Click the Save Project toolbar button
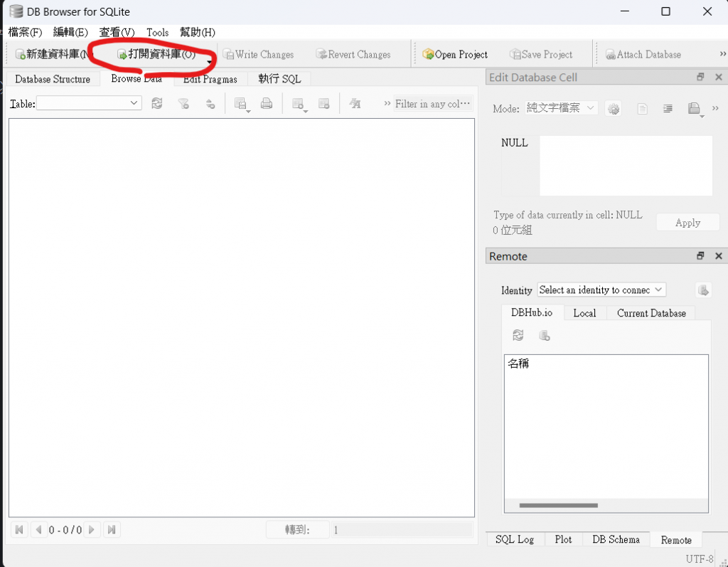Screen dimensions: 728x567 (541, 55)
